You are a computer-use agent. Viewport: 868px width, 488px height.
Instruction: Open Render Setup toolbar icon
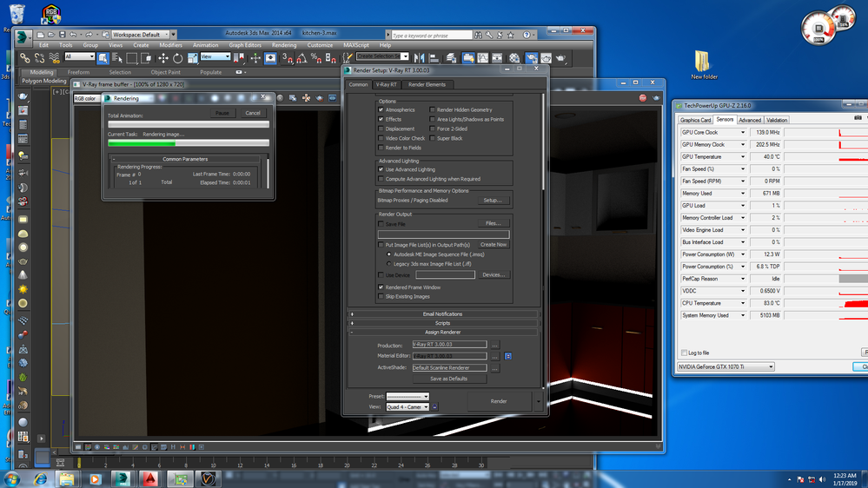tap(532, 57)
